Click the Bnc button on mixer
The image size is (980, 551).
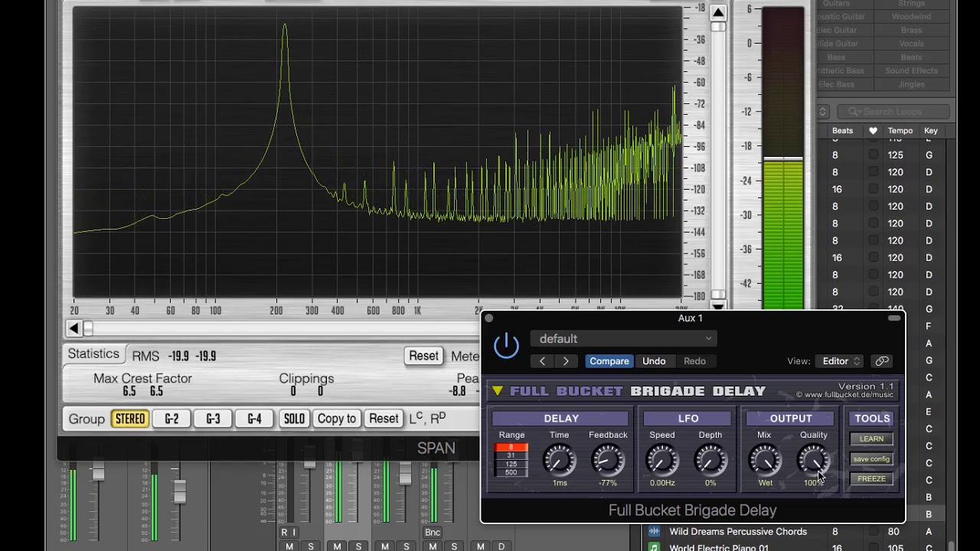click(433, 533)
